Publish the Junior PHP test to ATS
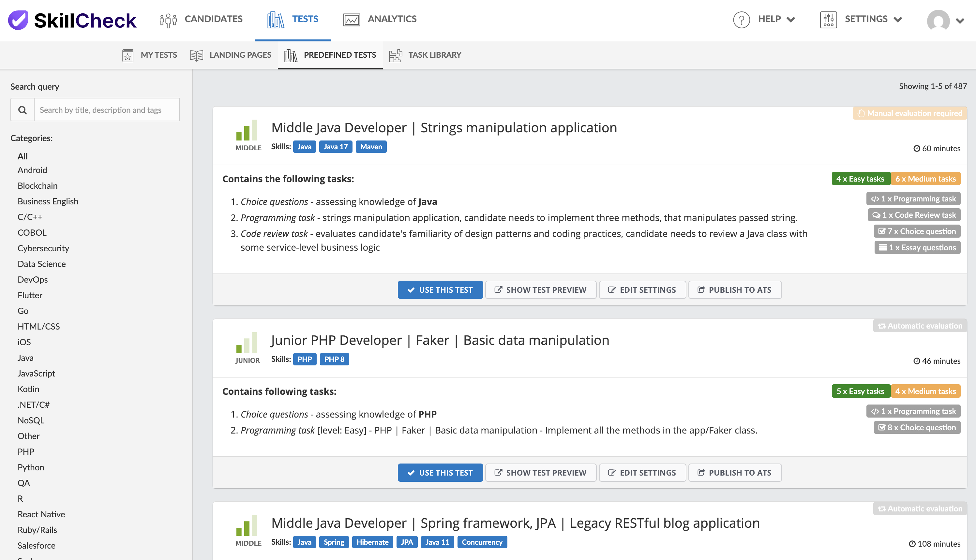Image resolution: width=976 pixels, height=560 pixels. pyautogui.click(x=734, y=473)
